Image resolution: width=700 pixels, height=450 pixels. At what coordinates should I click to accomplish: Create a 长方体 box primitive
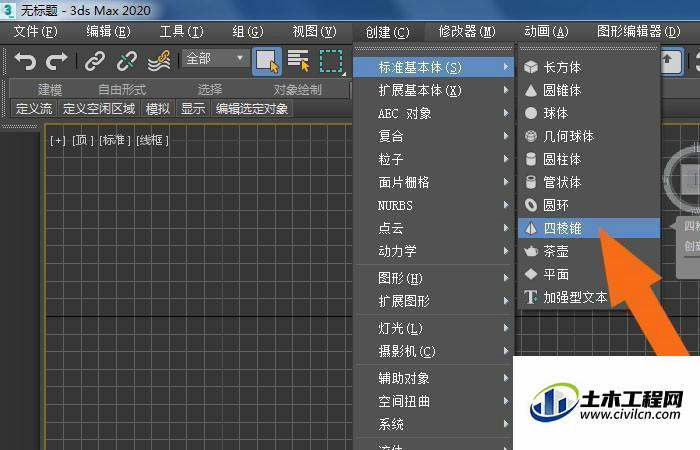coord(588,67)
